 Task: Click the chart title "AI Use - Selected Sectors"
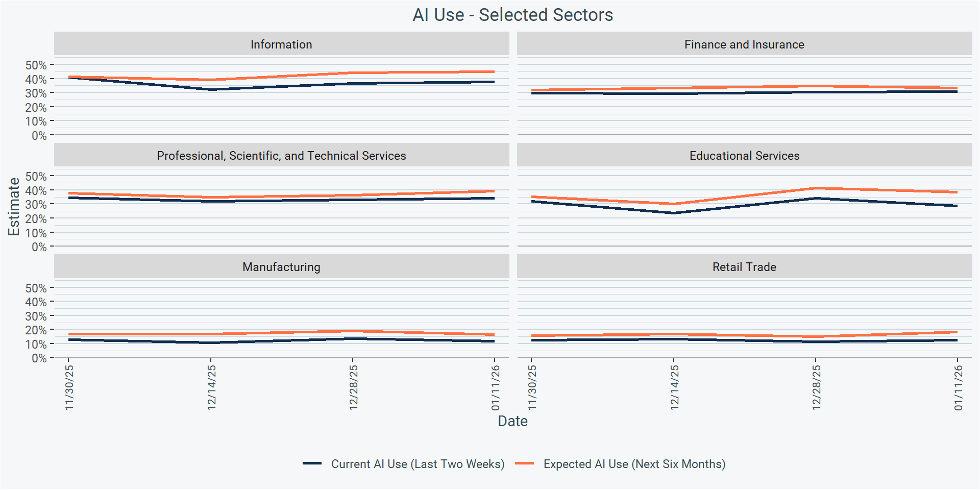(x=512, y=15)
